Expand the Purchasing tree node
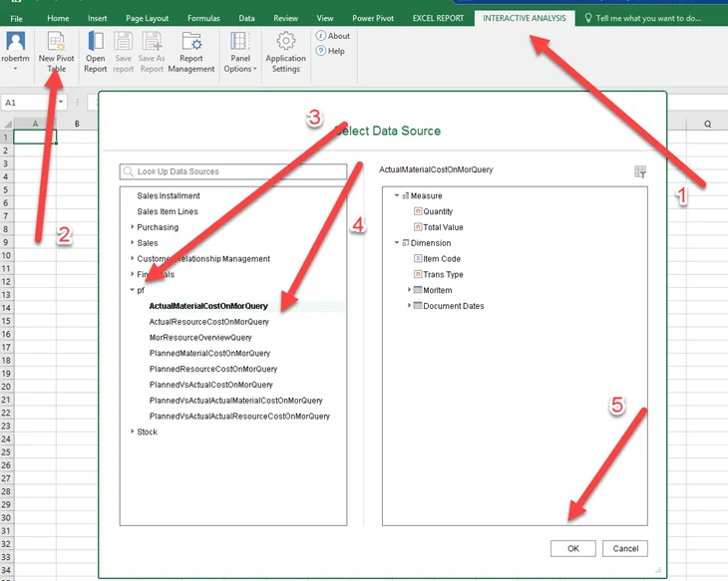728x581 pixels. click(133, 227)
